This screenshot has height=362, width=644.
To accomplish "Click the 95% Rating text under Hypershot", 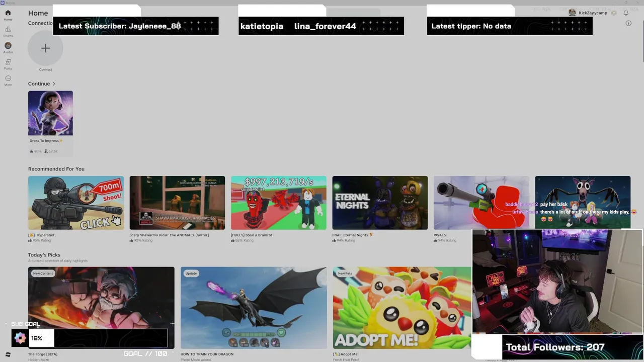I will 41,240.
